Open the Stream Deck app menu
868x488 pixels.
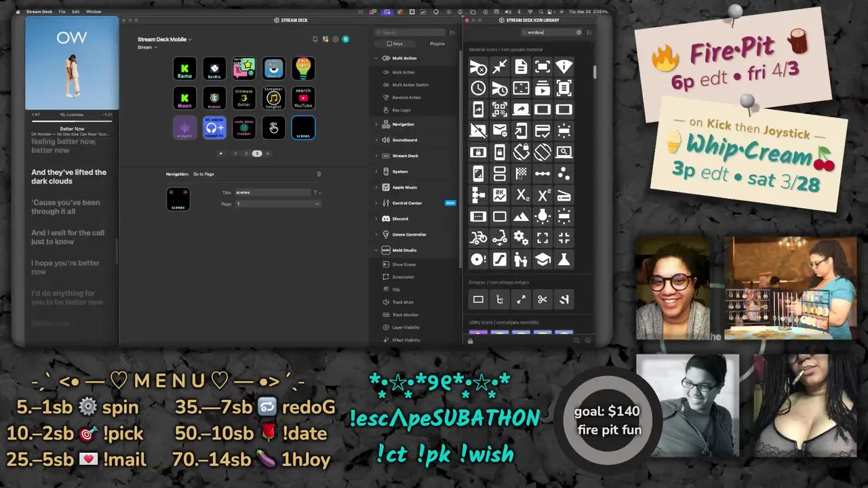click(x=39, y=12)
